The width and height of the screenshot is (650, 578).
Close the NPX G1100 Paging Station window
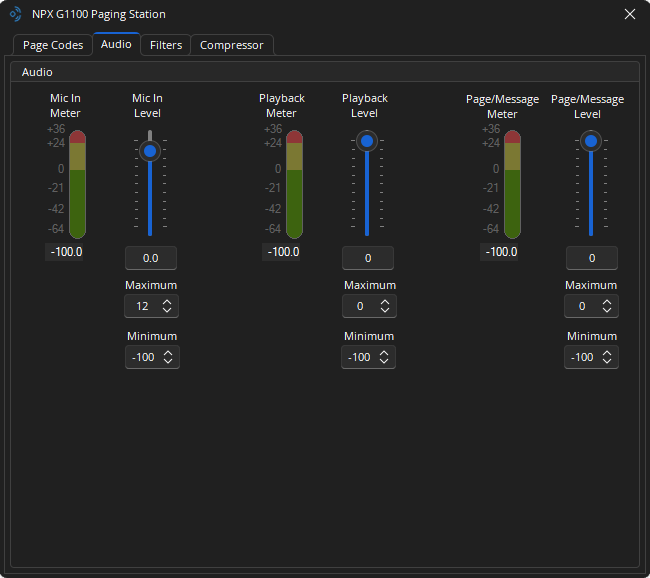tap(629, 14)
